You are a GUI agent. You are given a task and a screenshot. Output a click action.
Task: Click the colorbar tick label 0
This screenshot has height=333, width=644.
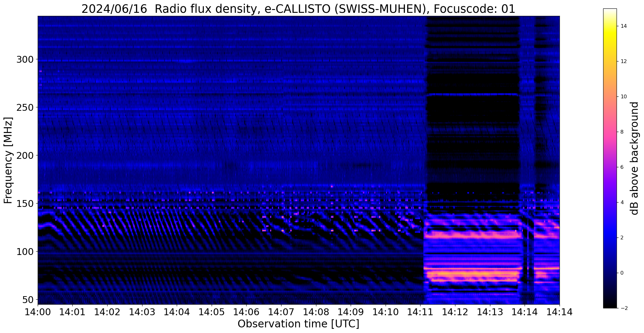(622, 273)
